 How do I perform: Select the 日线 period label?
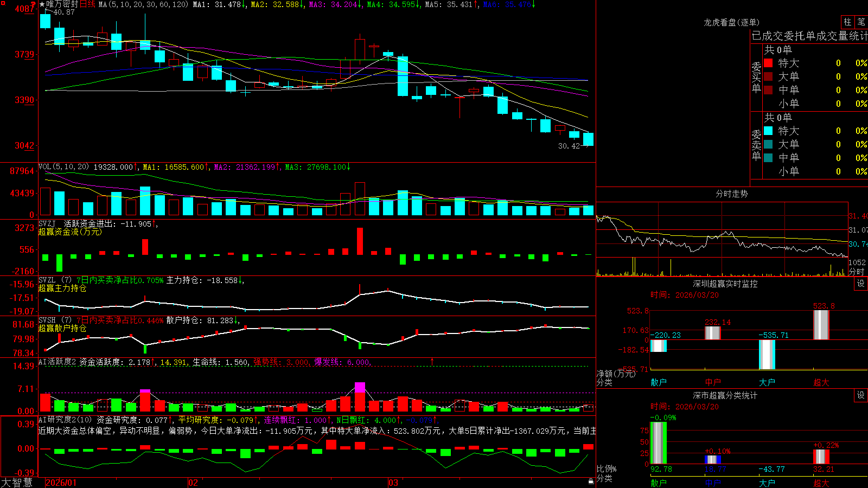(x=87, y=4)
